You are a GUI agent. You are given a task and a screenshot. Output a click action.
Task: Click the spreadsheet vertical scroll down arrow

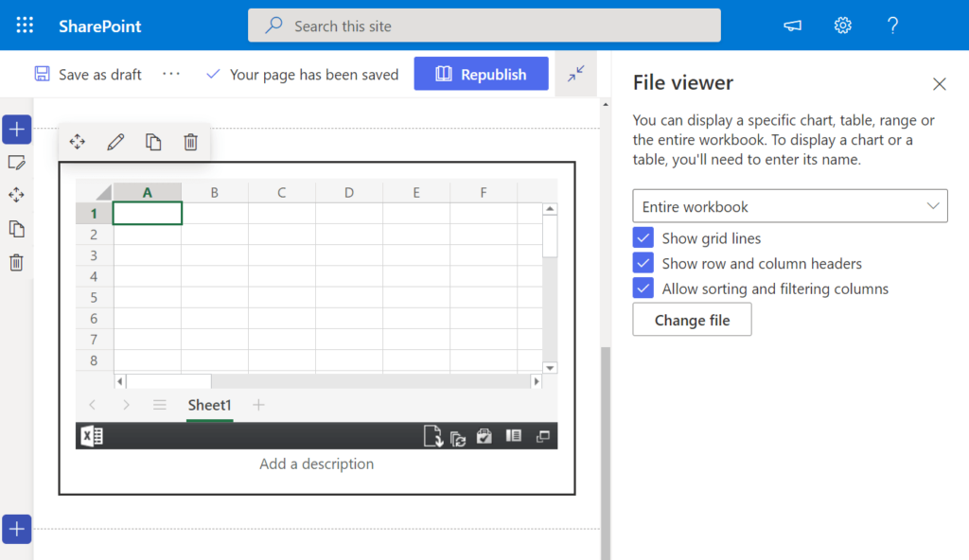click(x=550, y=368)
